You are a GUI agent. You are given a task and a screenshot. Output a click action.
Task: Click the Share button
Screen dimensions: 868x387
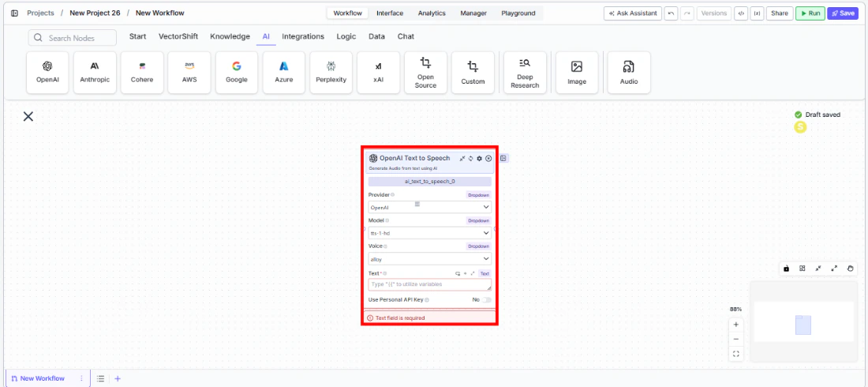click(x=780, y=13)
